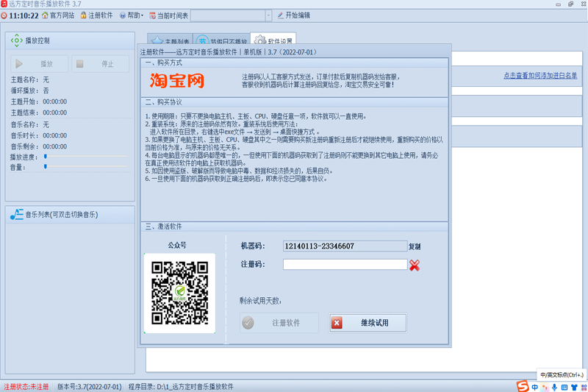Viewport: 588px width, 392px height.
Task: Click the microphone icon in IME bar
Action: click(555, 388)
